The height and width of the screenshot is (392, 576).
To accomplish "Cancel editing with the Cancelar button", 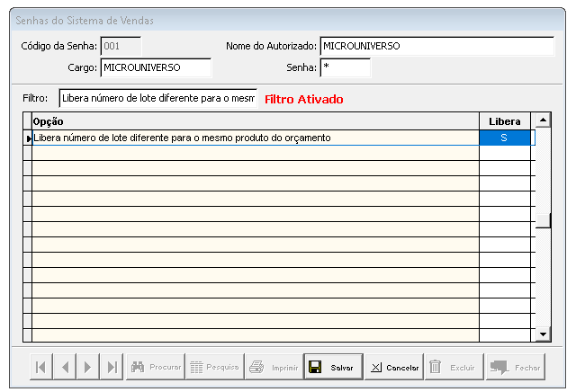I will tap(394, 367).
